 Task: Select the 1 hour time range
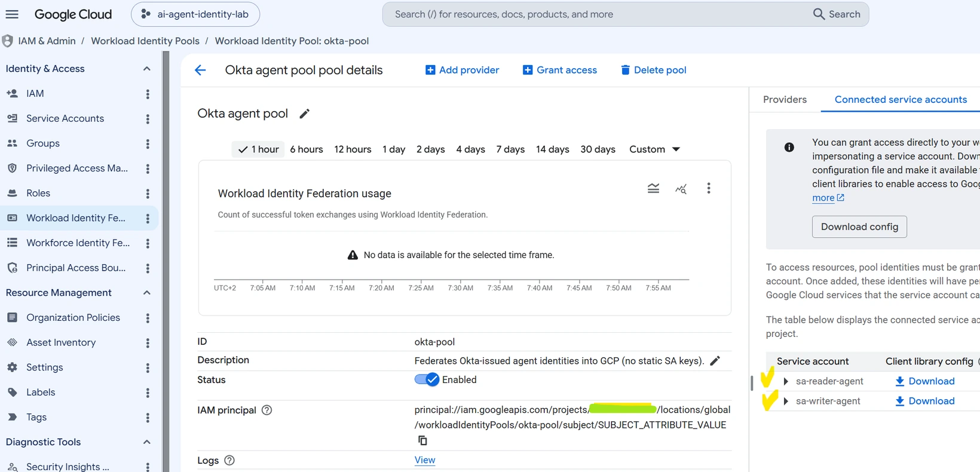pos(258,149)
